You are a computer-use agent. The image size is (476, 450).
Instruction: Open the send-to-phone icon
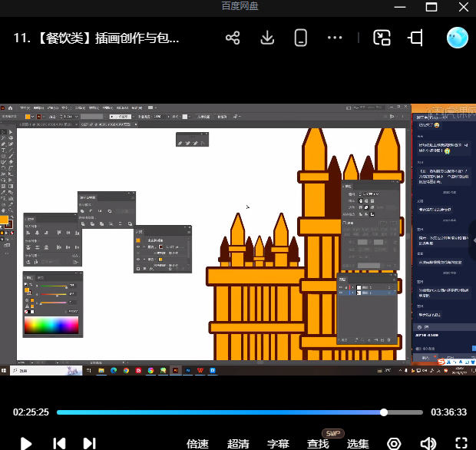(301, 38)
